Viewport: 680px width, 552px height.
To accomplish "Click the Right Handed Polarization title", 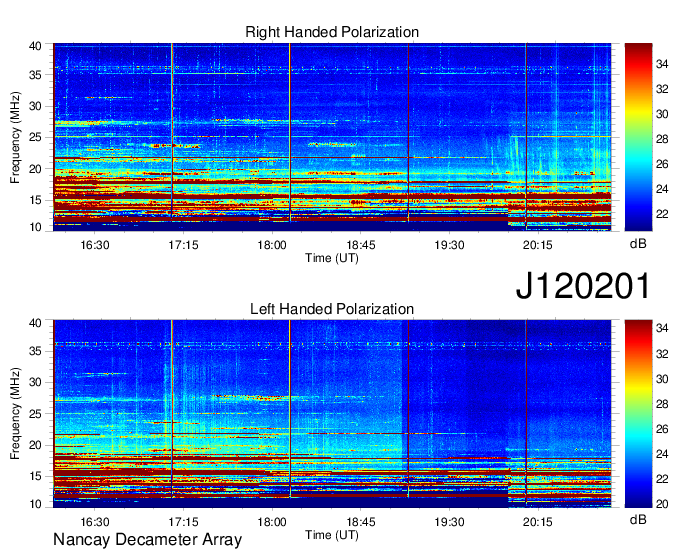I will (x=332, y=32).
